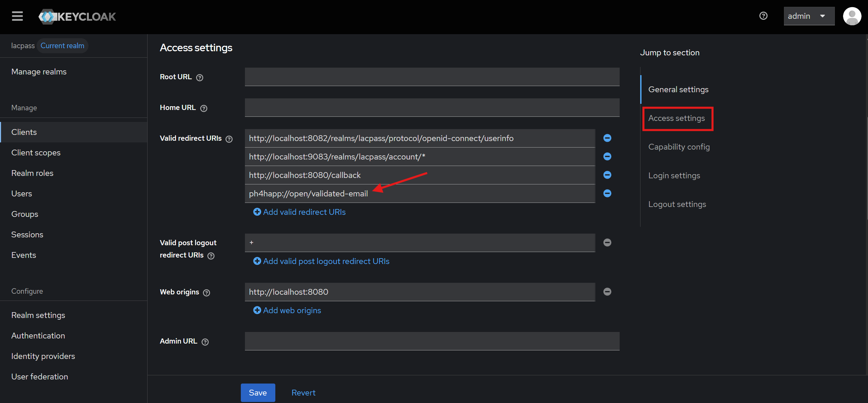
Task: Click the Current realm badge
Action: pyautogui.click(x=63, y=46)
